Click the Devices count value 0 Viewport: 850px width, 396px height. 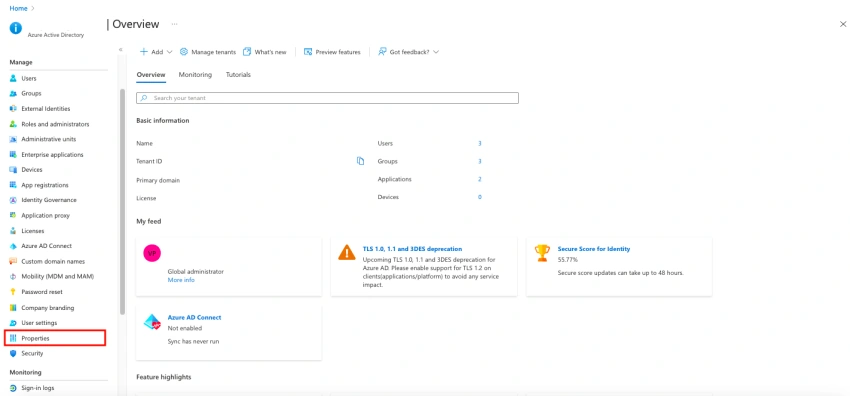tap(480, 197)
